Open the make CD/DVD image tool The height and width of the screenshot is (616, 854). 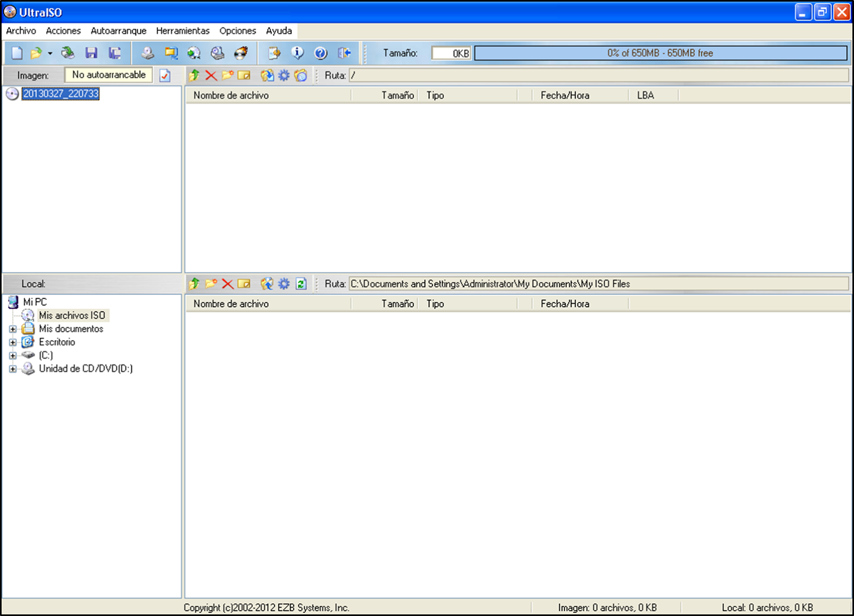pos(217,53)
